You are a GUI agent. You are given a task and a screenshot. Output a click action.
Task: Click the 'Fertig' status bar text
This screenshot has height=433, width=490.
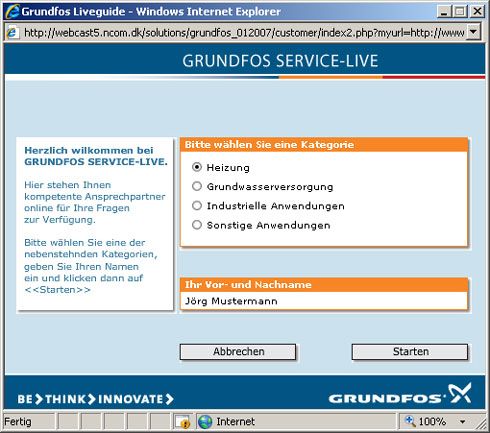point(18,422)
